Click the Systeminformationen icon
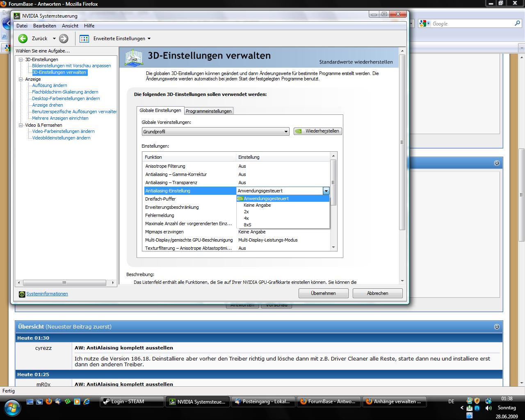This screenshot has height=420, width=525. [22, 294]
